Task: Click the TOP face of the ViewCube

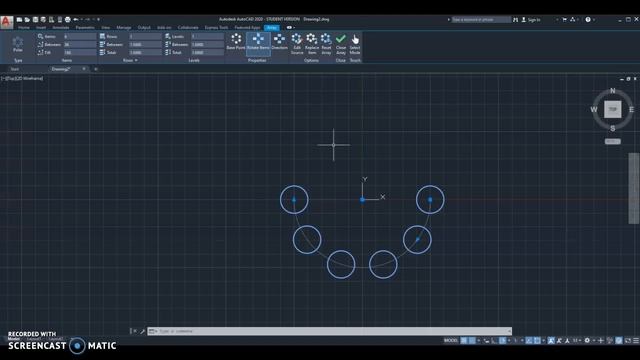Action: pyautogui.click(x=612, y=109)
